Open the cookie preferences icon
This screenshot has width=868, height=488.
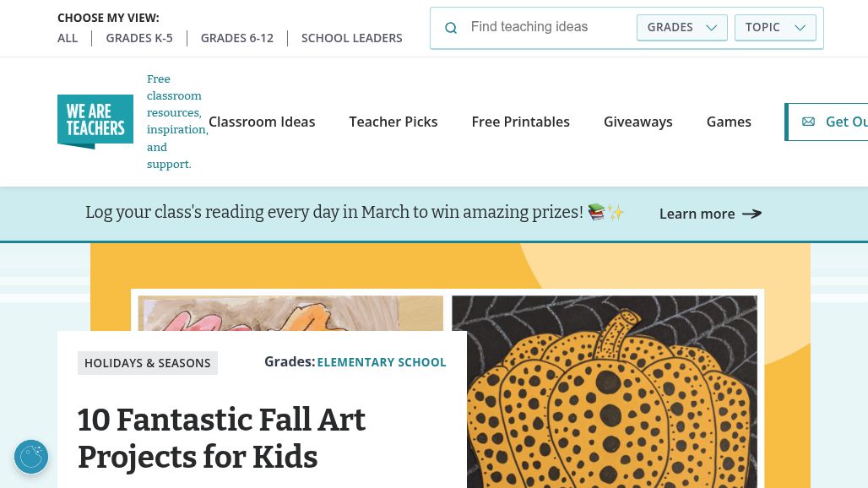point(31,457)
